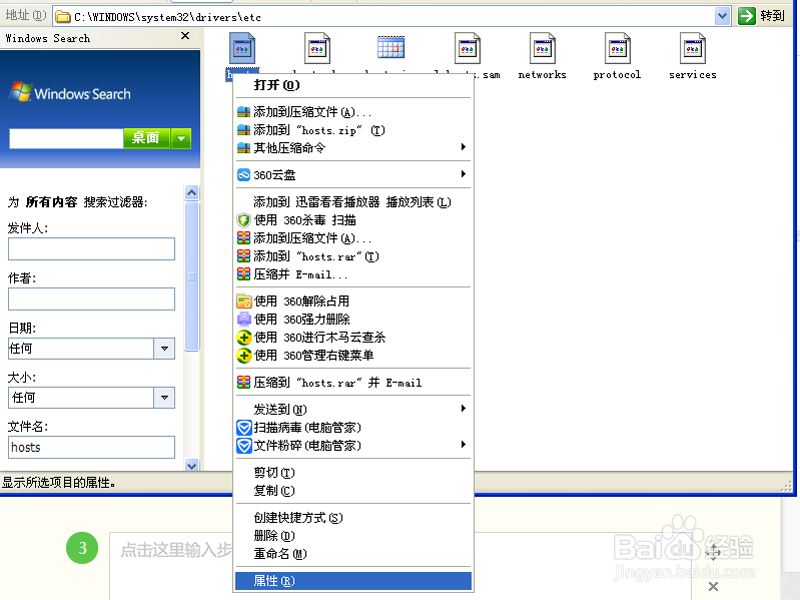Screen dimensions: 800x600
Task: Choose Open in the context menu
Action: [353, 85]
